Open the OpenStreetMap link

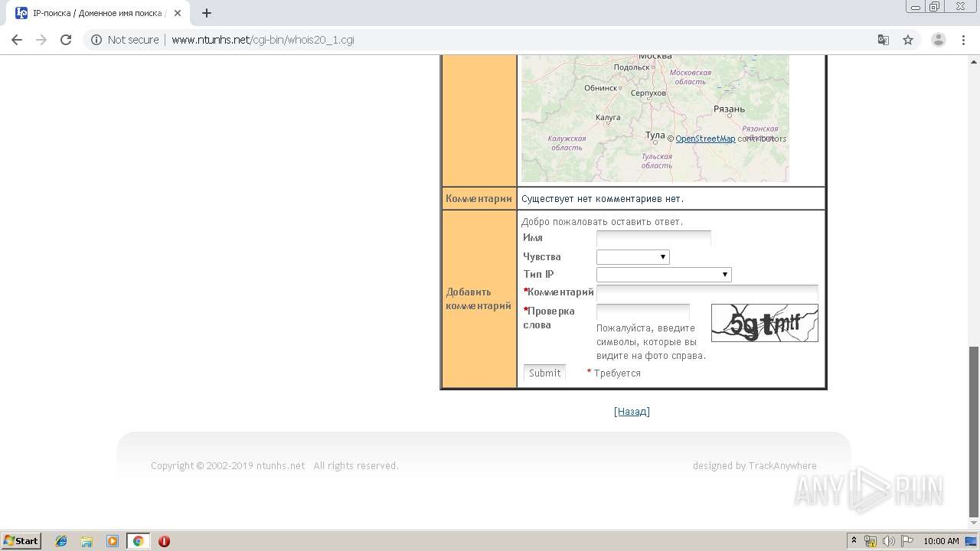(705, 139)
